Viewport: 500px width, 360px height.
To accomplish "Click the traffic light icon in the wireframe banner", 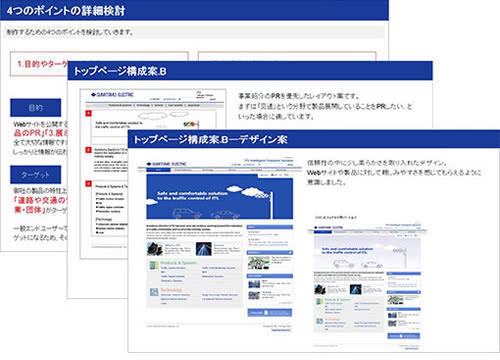I will click(191, 124).
